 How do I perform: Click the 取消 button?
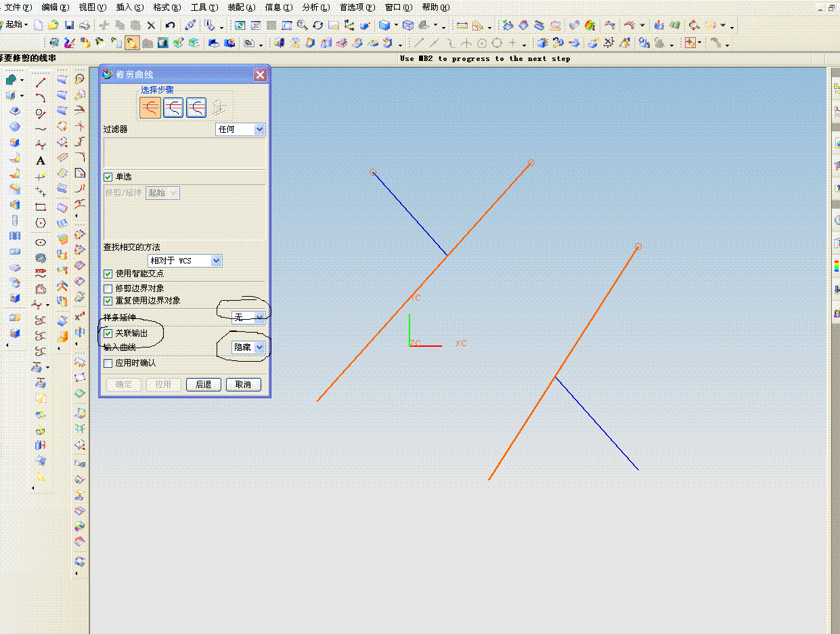coord(243,385)
